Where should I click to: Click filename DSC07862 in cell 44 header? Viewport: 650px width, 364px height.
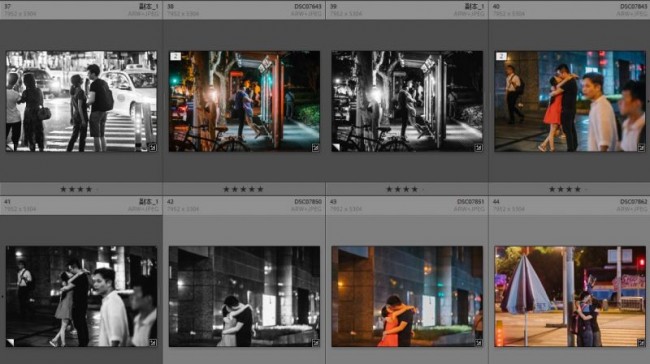point(634,202)
